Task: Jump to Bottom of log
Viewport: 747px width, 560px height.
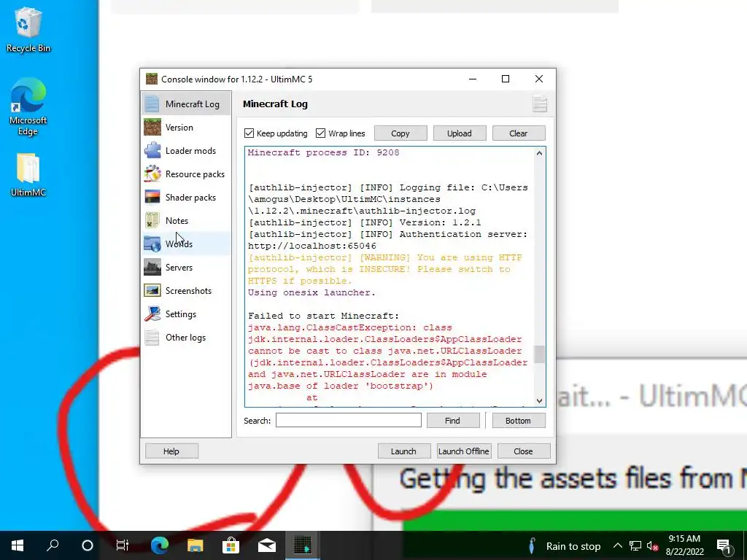Action: pos(519,421)
